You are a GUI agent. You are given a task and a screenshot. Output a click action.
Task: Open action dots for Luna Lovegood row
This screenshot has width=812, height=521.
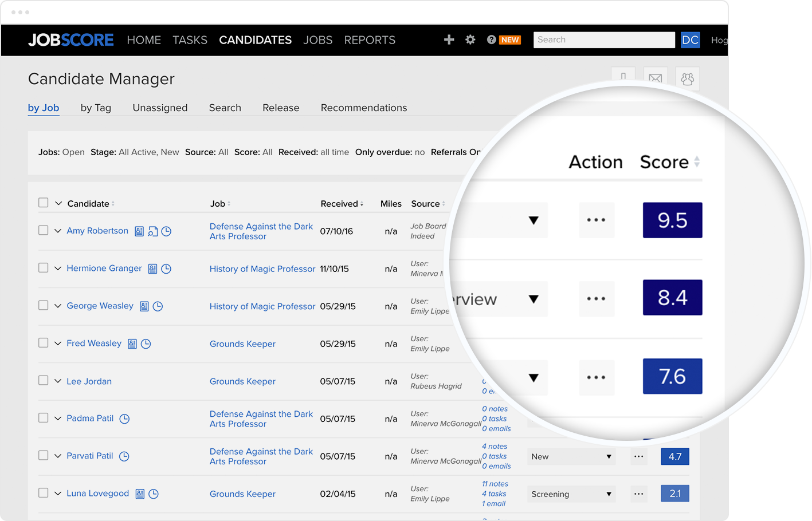click(639, 494)
